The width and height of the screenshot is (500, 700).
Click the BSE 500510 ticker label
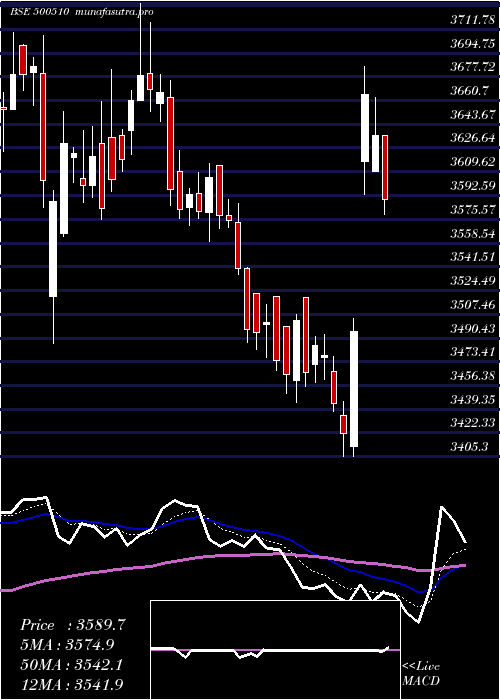pos(40,12)
